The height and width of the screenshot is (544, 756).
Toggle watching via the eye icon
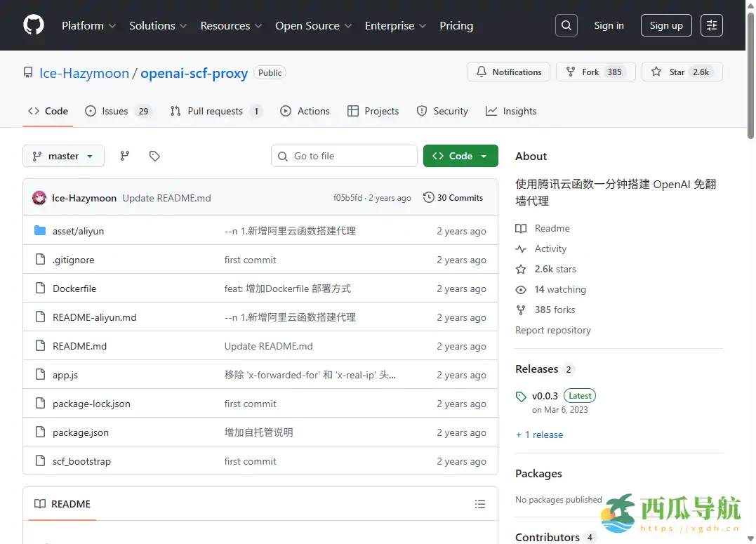(520, 289)
